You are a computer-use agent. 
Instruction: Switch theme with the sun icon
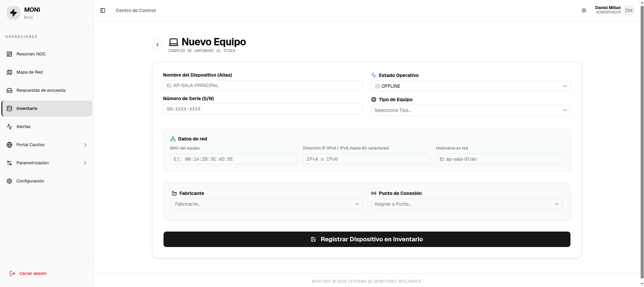click(584, 10)
